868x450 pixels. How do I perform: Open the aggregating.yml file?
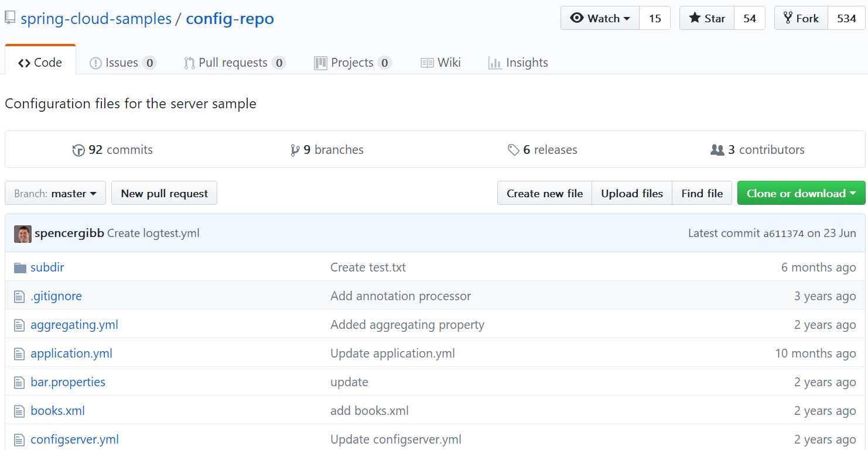[74, 325]
